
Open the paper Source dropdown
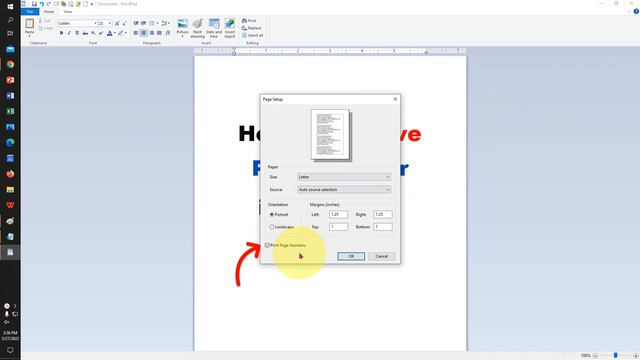pos(344,189)
